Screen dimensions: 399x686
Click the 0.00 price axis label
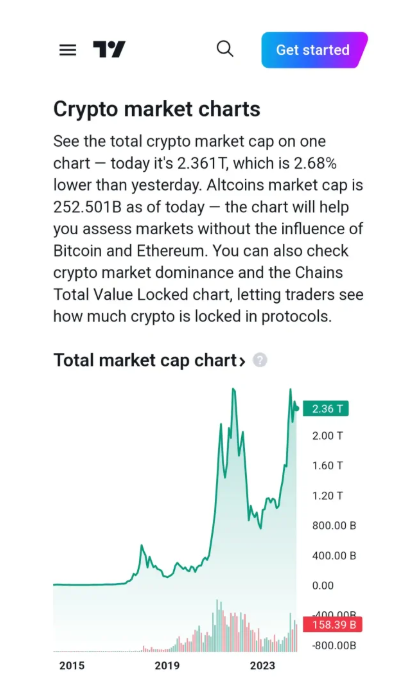[323, 585]
